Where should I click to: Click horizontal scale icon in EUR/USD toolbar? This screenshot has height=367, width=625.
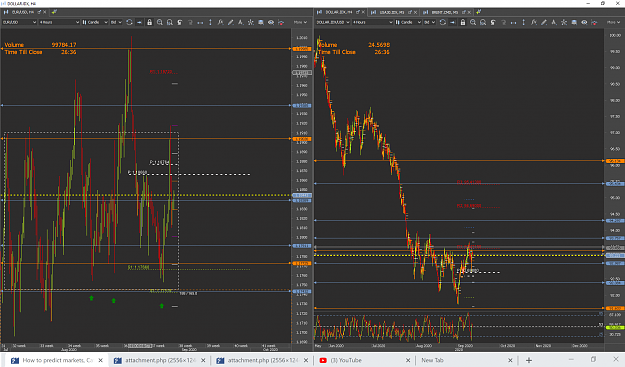pos(200,22)
